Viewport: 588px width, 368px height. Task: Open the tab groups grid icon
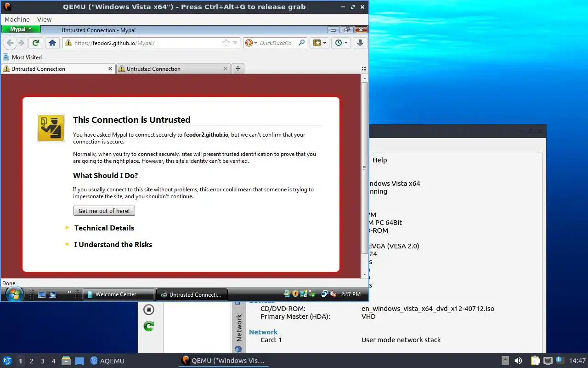(364, 69)
